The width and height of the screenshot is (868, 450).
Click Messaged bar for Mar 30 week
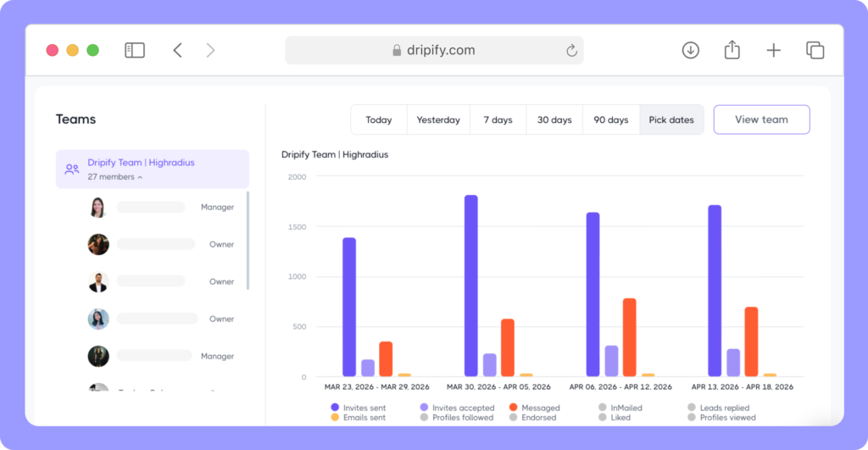[x=508, y=347]
